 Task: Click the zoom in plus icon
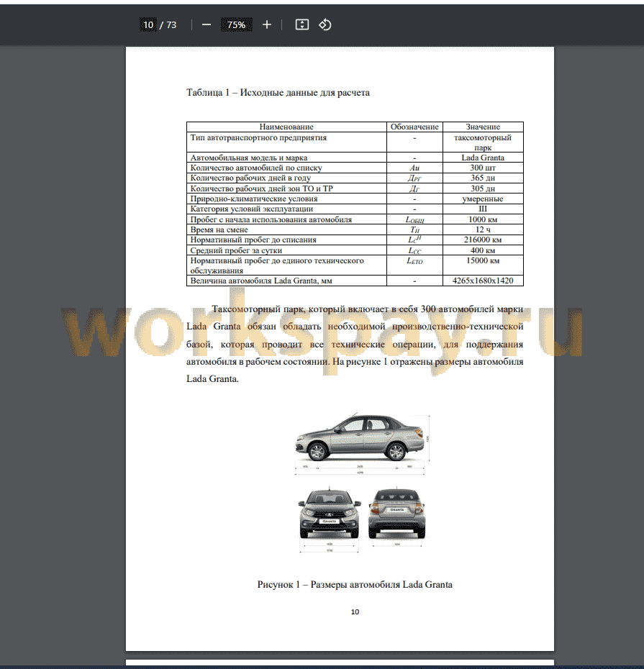pos(267,24)
